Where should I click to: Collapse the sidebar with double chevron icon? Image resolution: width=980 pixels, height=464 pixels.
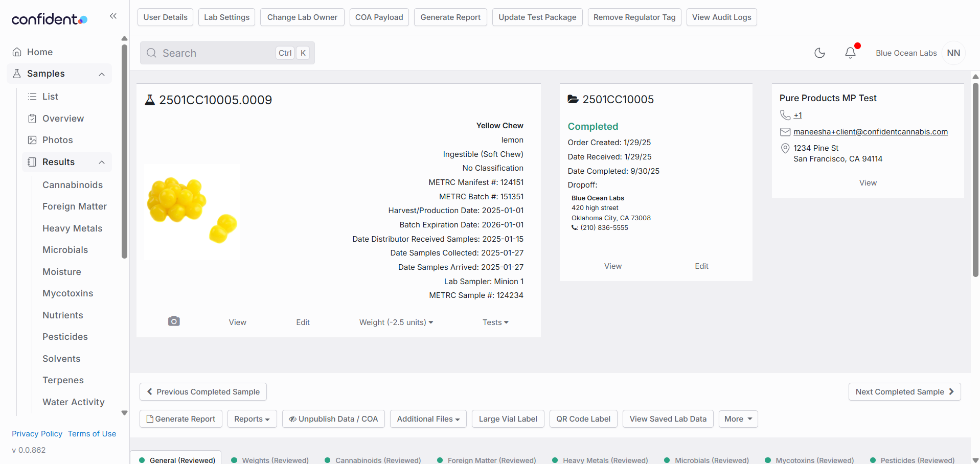click(x=113, y=16)
